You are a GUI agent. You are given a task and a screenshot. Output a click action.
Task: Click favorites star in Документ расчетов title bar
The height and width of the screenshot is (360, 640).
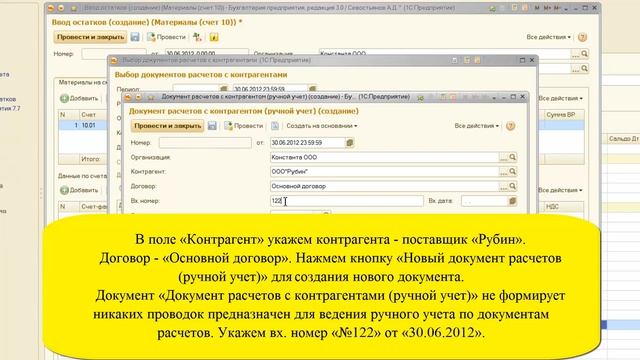pyautogui.click(x=151, y=97)
